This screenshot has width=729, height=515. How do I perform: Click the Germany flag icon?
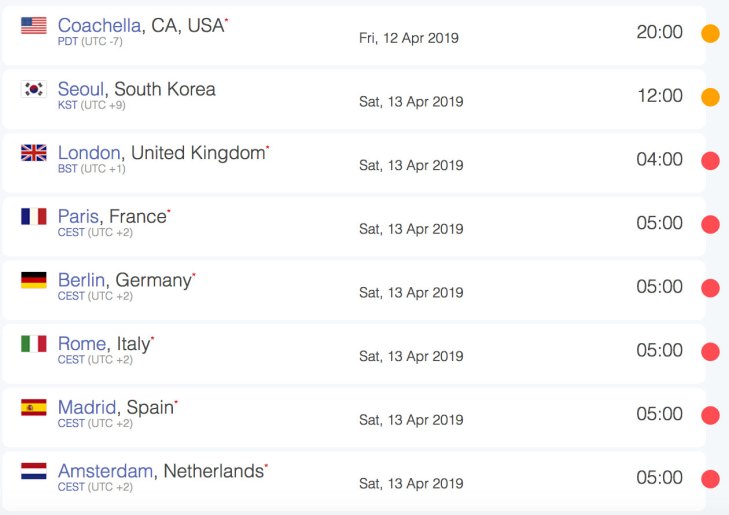pyautogui.click(x=34, y=280)
